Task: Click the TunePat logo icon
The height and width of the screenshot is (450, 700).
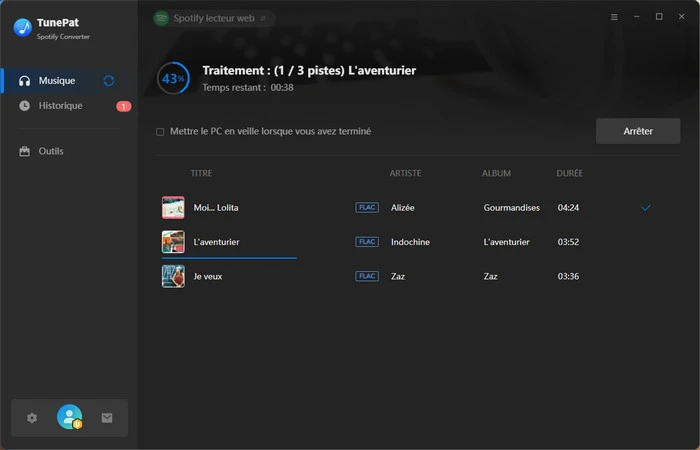Action: pyautogui.click(x=22, y=28)
